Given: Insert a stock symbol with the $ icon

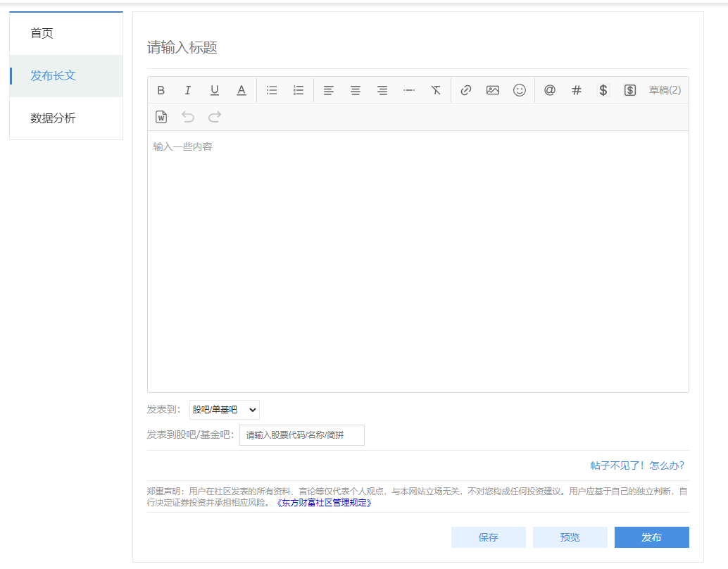Looking at the screenshot, I should pyautogui.click(x=603, y=90).
